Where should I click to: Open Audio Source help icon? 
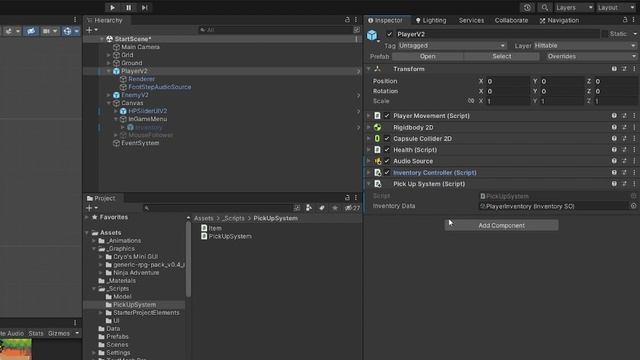pyautogui.click(x=614, y=161)
